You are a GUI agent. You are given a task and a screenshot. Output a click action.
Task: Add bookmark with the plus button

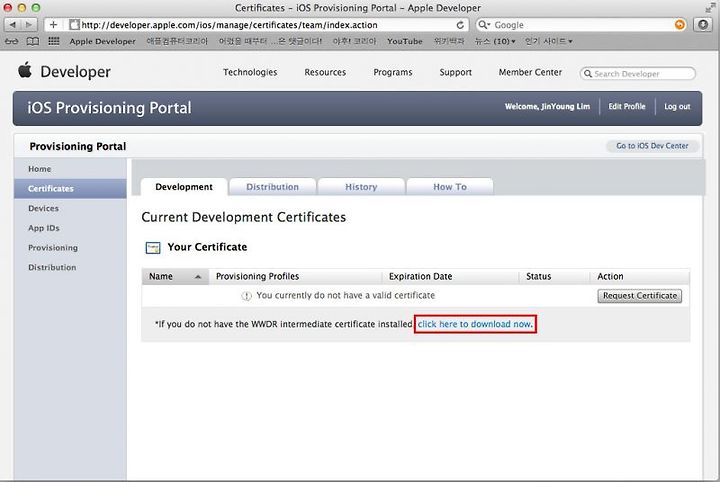click(53, 25)
